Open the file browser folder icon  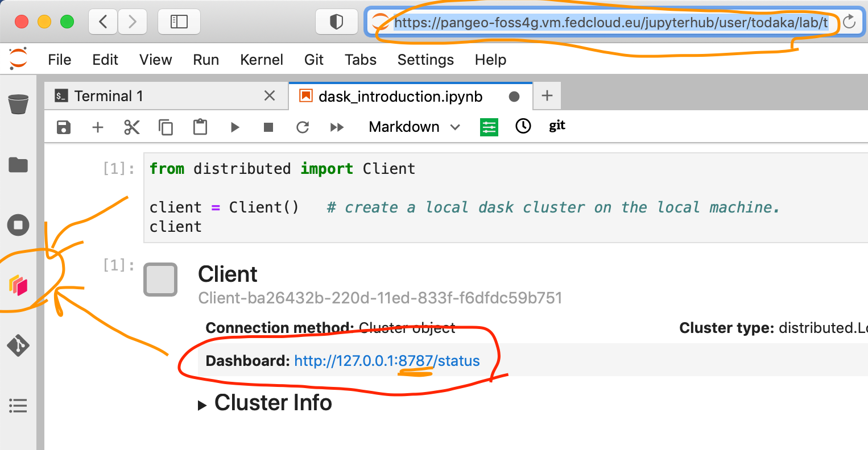[18, 165]
